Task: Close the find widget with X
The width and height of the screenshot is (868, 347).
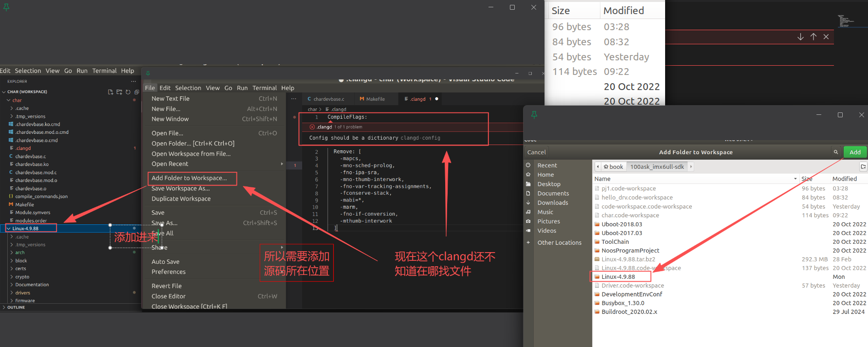Action: pyautogui.click(x=826, y=37)
